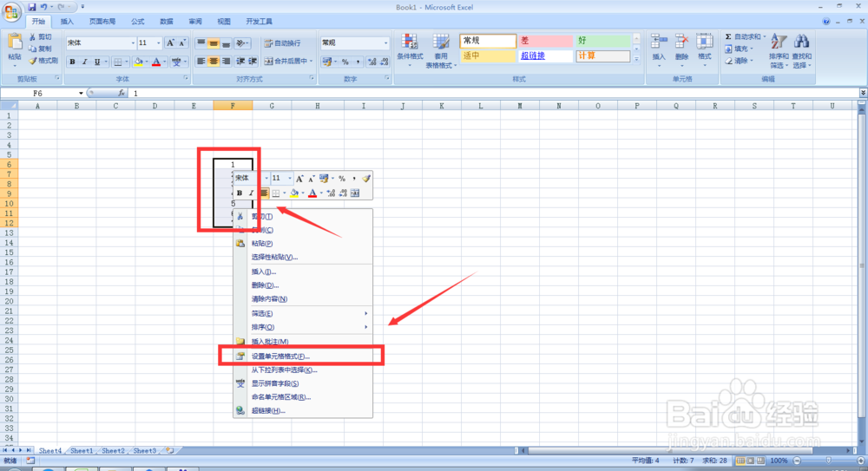
Task: Open cell Format (格式) in ribbon
Action: tap(704, 49)
